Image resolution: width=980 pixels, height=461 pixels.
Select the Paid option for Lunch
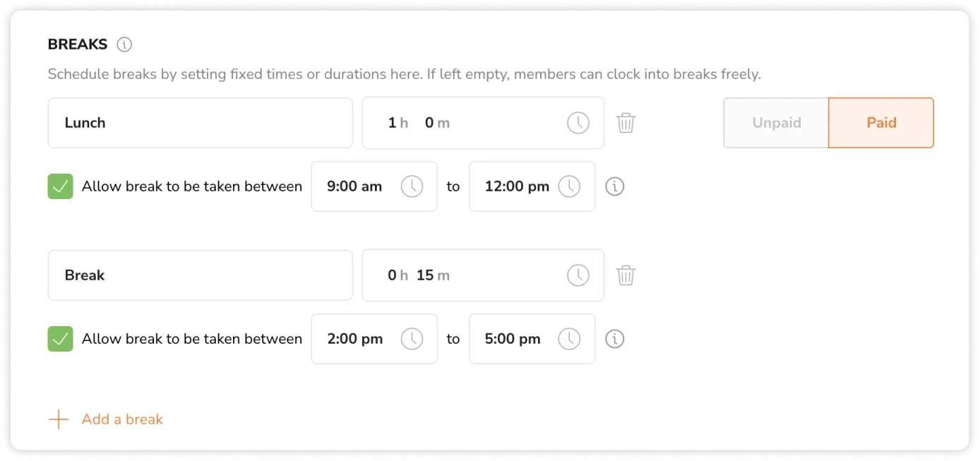pyautogui.click(x=881, y=123)
